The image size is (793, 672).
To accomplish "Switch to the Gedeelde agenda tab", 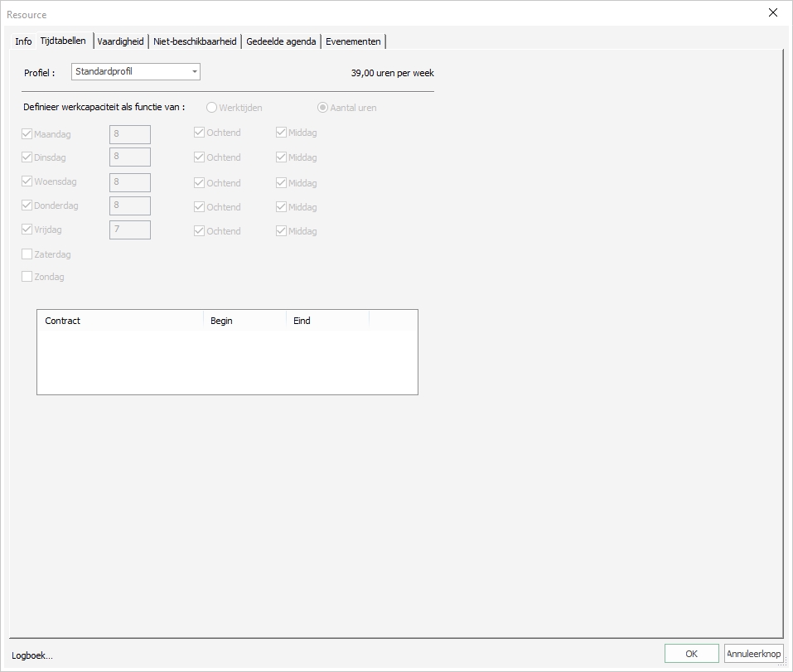I will [278, 41].
